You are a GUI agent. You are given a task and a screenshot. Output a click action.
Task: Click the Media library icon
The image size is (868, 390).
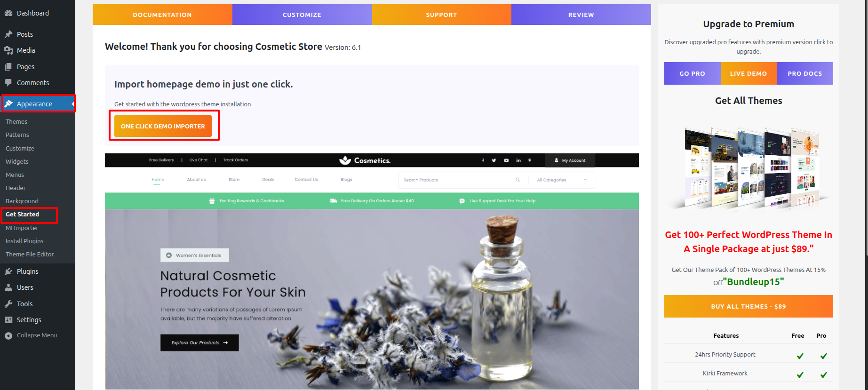[x=8, y=50]
